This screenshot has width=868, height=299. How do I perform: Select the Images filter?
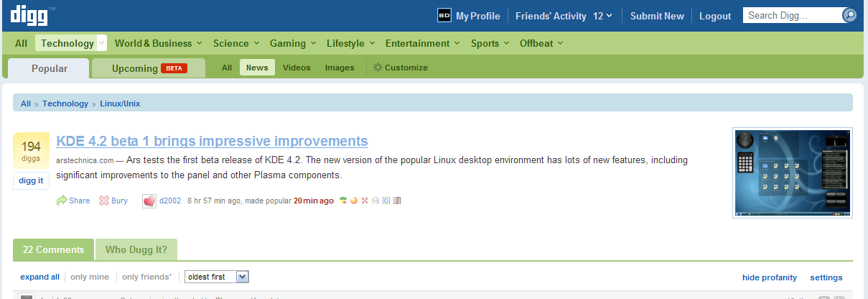(340, 68)
